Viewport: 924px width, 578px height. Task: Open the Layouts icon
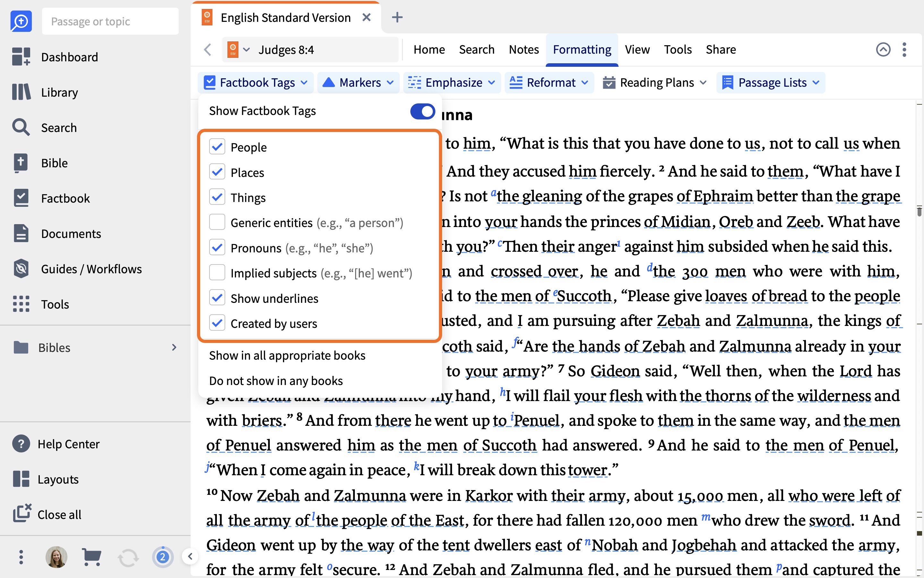click(x=21, y=479)
